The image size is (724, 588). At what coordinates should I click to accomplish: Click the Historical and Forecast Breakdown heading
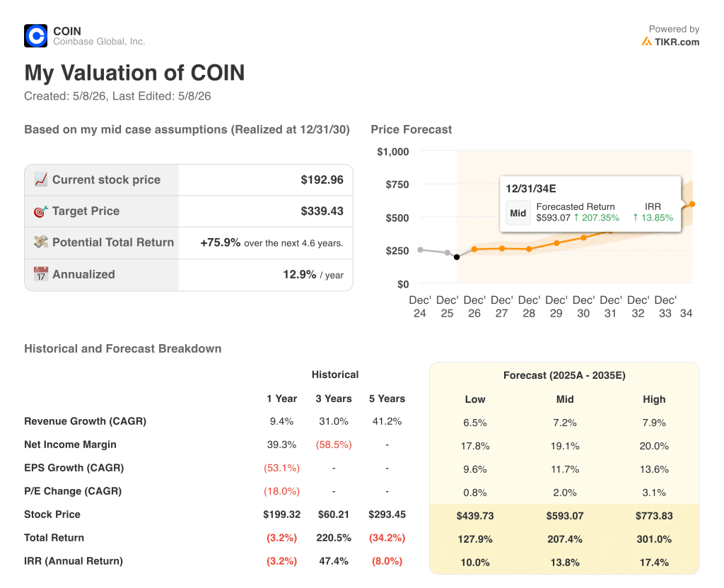[123, 348]
